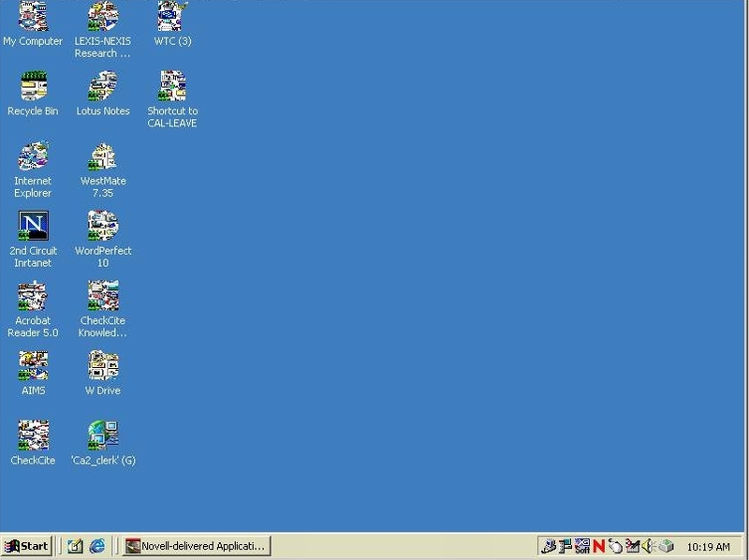Click the XG Soft system tray icon
This screenshot has width=749, height=560.
(x=582, y=546)
